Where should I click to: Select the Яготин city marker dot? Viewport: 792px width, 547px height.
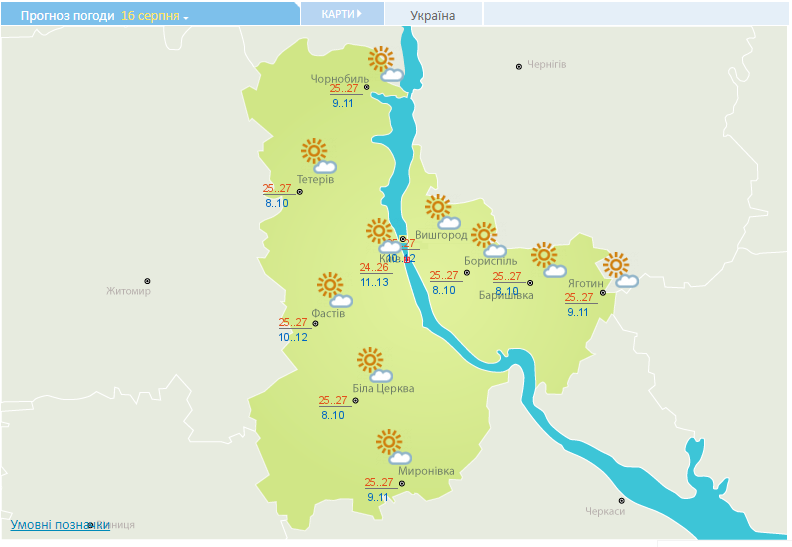603,293
